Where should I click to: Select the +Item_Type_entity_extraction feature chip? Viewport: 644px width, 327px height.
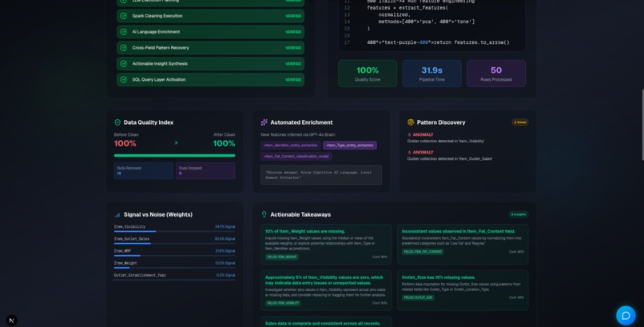click(x=349, y=146)
